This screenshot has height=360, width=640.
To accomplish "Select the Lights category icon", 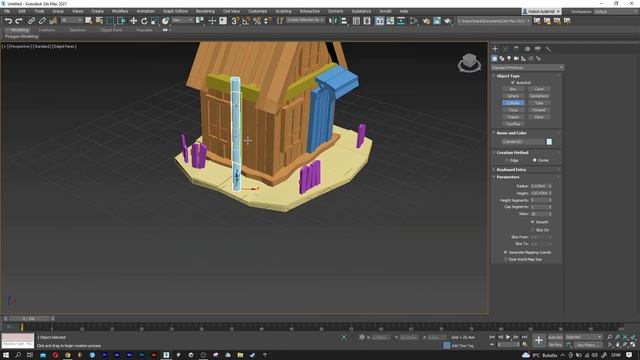I will point(509,59).
